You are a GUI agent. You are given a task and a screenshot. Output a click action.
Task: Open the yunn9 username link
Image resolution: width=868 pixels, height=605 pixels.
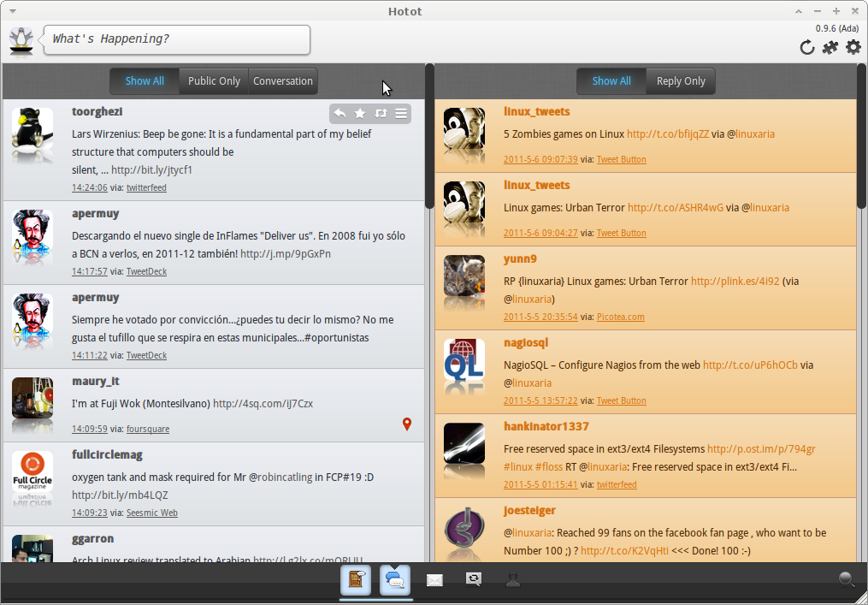coord(520,258)
